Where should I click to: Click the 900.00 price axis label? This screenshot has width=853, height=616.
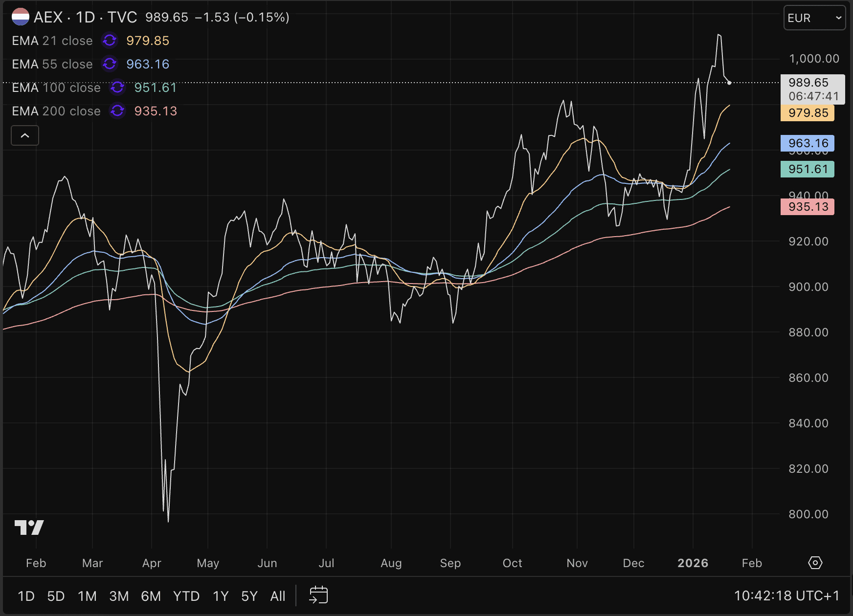point(808,287)
